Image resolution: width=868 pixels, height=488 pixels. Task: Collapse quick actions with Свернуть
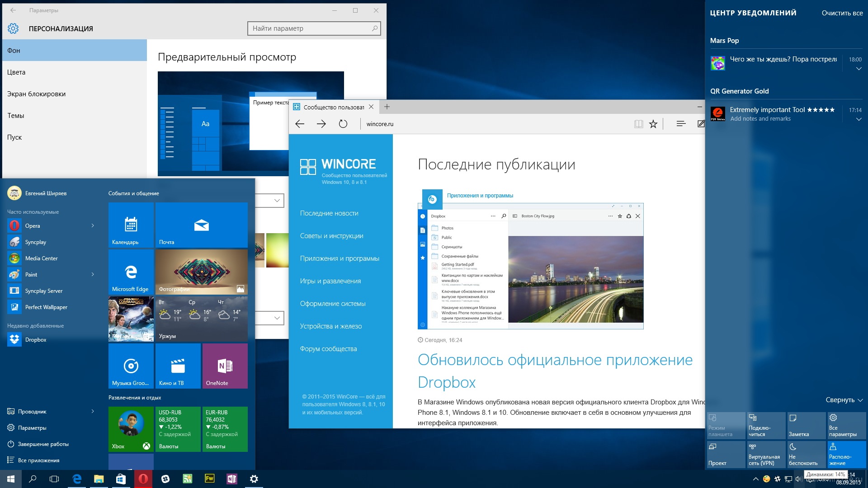844,400
